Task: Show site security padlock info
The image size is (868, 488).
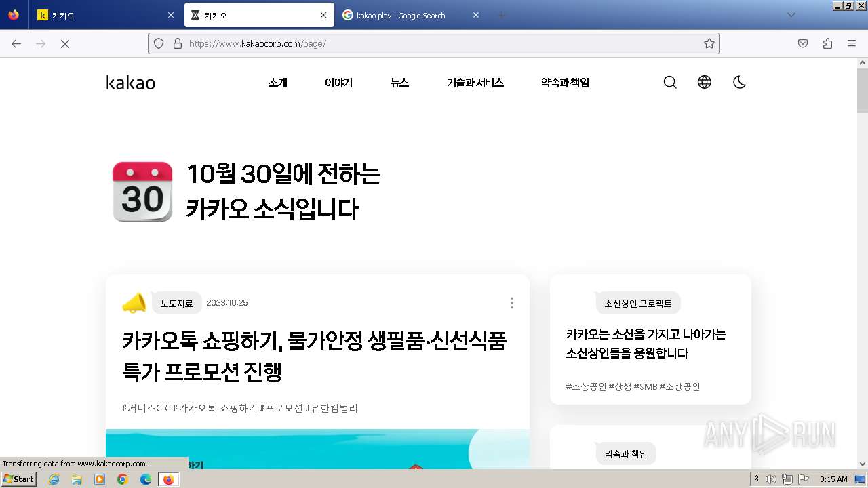Action: point(178,43)
